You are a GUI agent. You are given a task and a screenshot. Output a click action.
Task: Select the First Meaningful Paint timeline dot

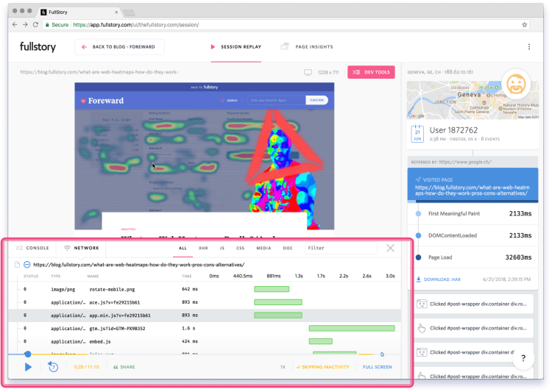click(418, 213)
